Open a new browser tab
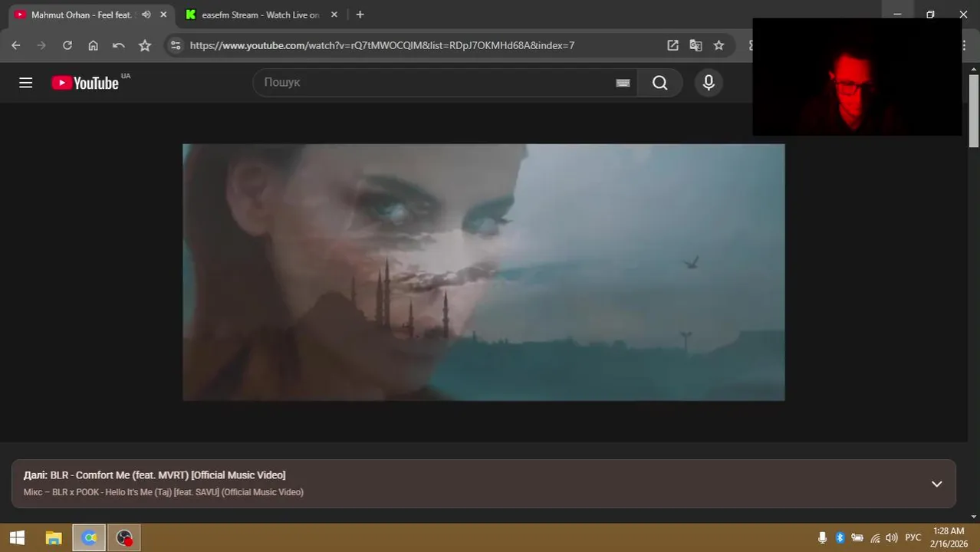 [360, 15]
